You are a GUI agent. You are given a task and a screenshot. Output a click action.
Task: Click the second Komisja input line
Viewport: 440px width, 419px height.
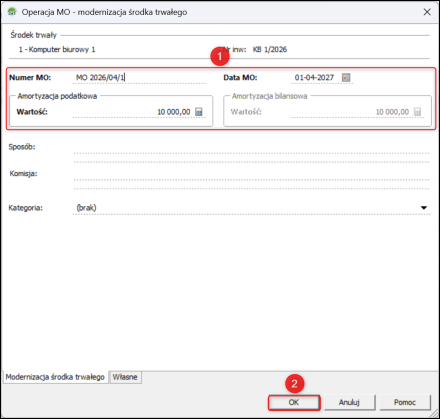(251, 185)
